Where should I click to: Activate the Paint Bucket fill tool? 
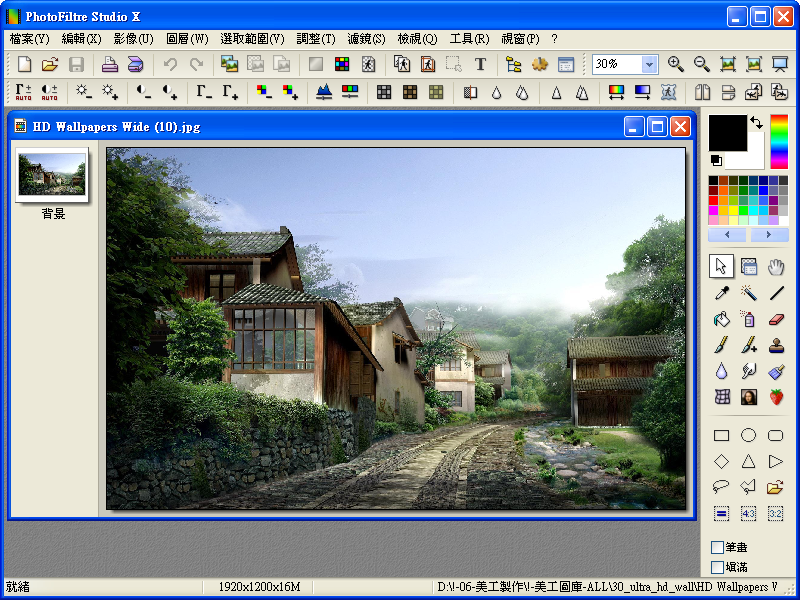(721, 319)
